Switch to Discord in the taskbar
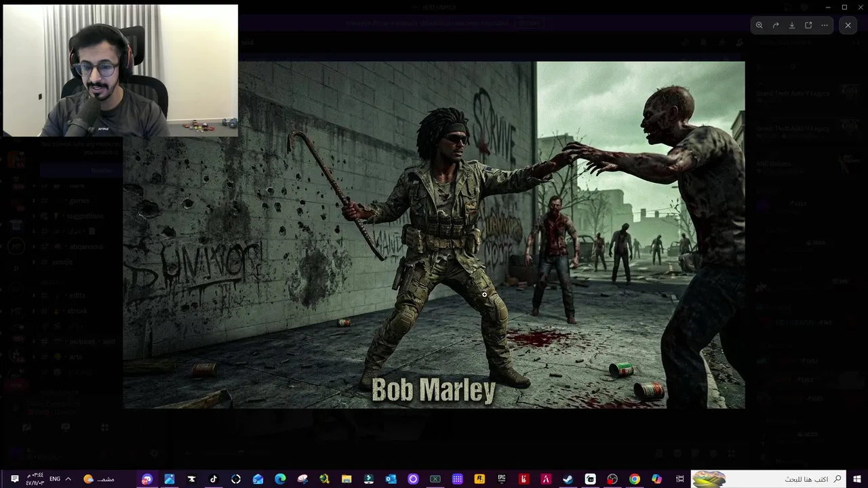The width and height of the screenshot is (868, 488). click(147, 479)
